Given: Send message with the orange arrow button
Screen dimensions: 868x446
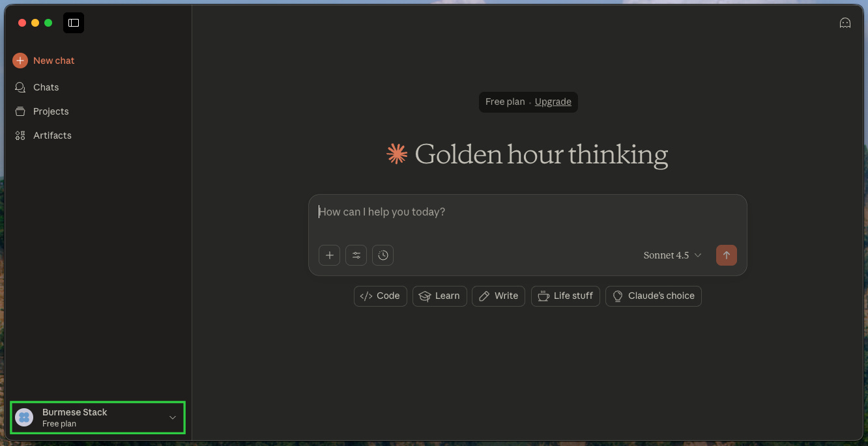Looking at the screenshot, I should point(727,255).
